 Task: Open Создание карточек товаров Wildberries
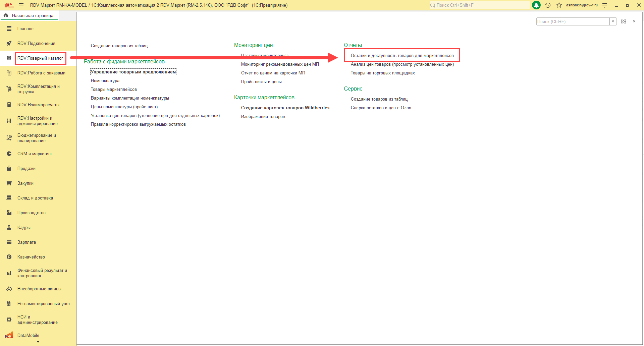click(x=285, y=108)
